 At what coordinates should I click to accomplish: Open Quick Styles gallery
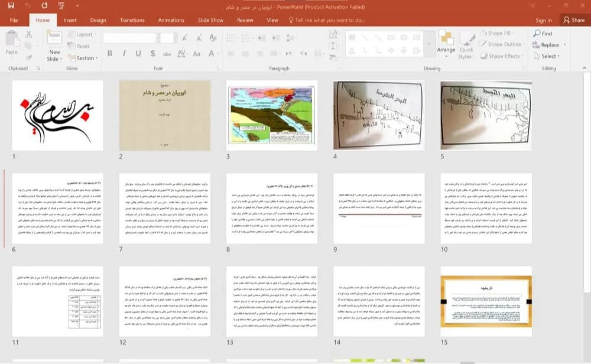coord(466,44)
